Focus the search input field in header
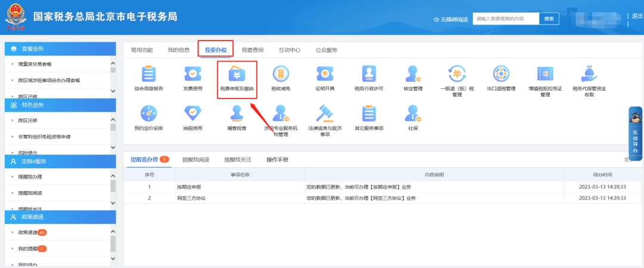 pos(506,19)
